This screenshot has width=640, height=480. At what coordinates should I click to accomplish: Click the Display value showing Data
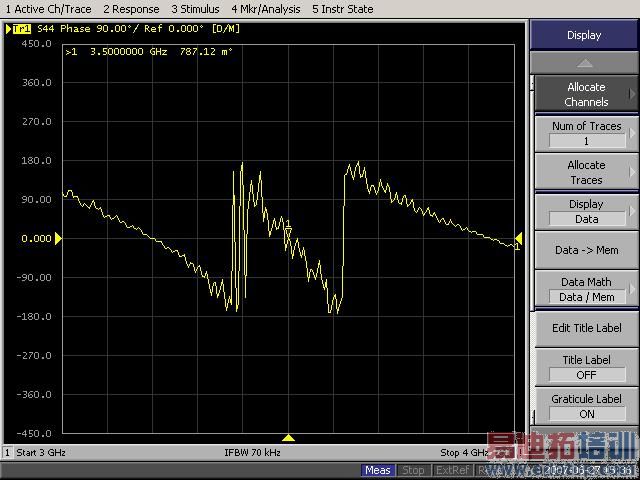[x=587, y=219]
